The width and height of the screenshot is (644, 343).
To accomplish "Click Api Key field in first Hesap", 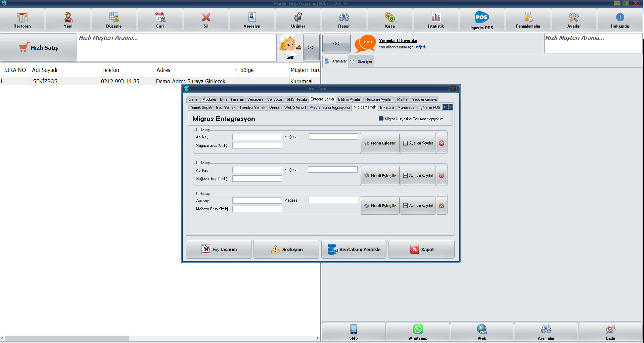I will (x=257, y=137).
